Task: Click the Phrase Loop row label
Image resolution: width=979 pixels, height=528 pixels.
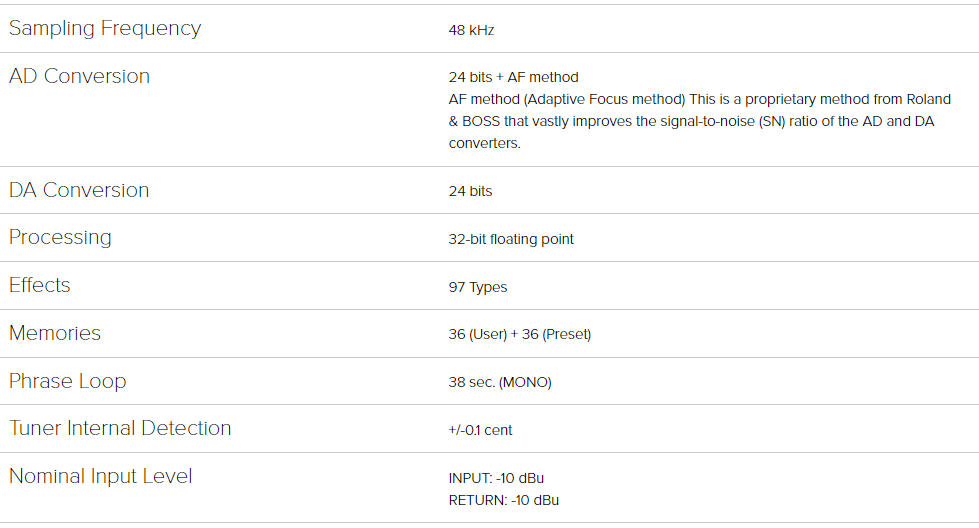Action: click(68, 381)
